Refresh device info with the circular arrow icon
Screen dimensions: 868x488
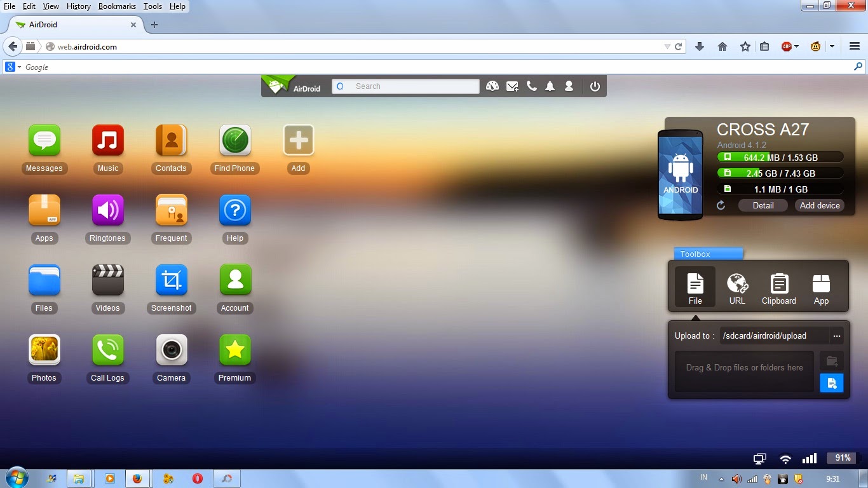(721, 205)
